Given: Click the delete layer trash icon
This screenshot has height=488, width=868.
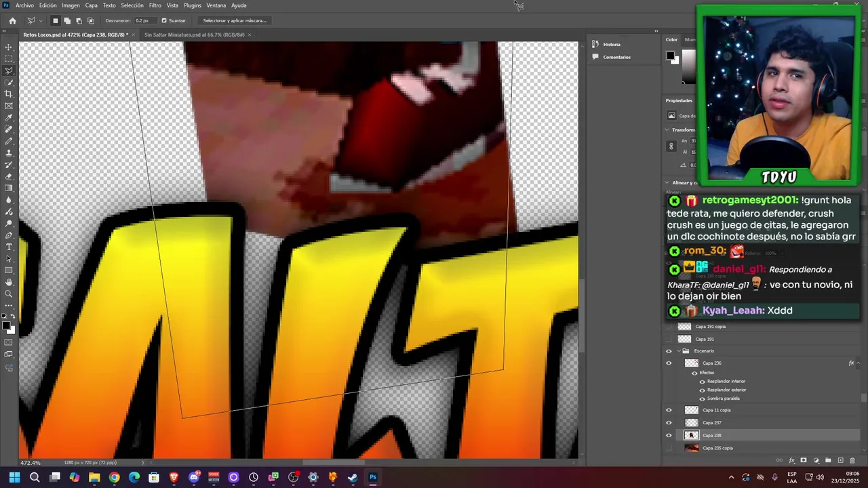Looking at the screenshot, I should (852, 461).
